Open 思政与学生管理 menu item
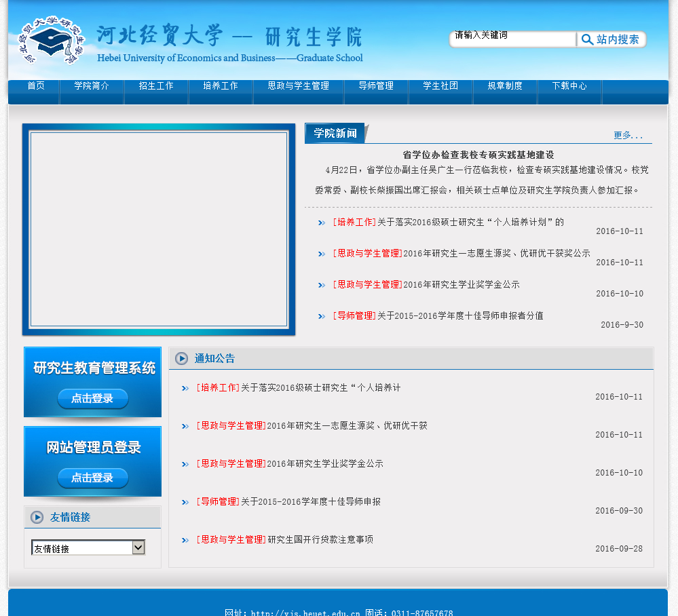678x616 pixels. click(299, 85)
